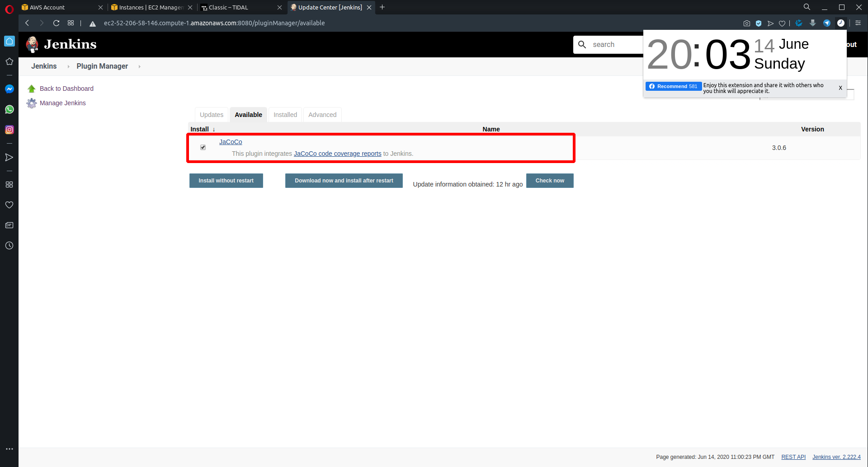868x467 pixels.
Task: Open WhatsApp in the Opera sidebar
Action: [9, 109]
